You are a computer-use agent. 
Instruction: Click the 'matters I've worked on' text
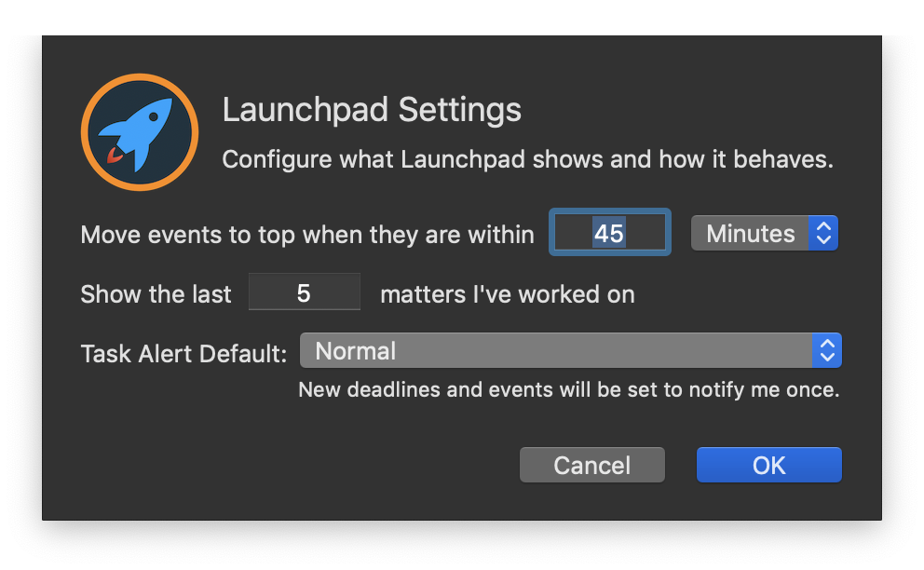(508, 294)
